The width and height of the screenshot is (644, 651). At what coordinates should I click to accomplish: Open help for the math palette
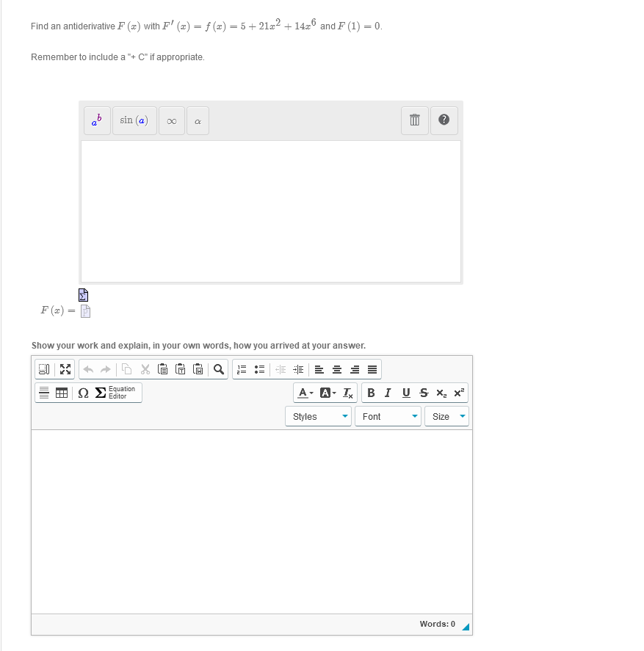444,120
